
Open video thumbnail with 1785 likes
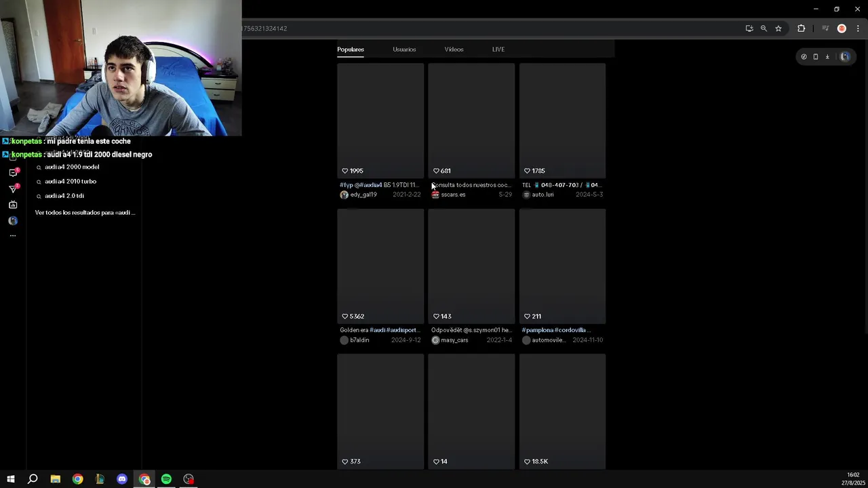[x=562, y=121]
